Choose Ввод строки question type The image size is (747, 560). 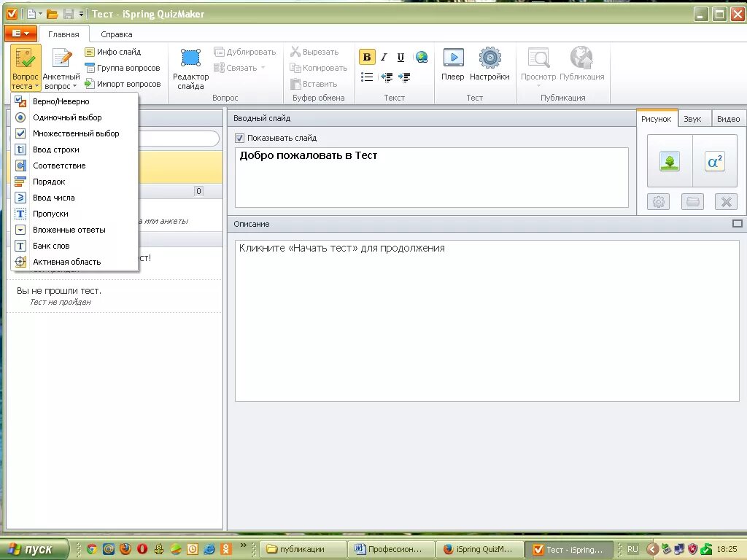pos(75,149)
